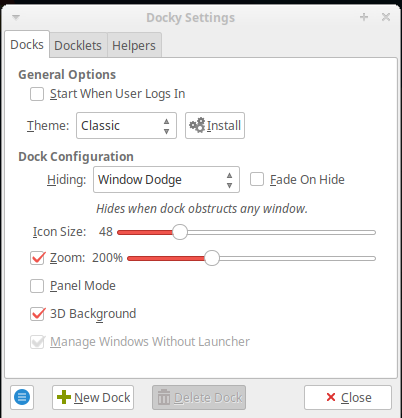The image size is (402, 418).
Task: Open the Theme dropdown showing Classic
Action: coord(126,126)
